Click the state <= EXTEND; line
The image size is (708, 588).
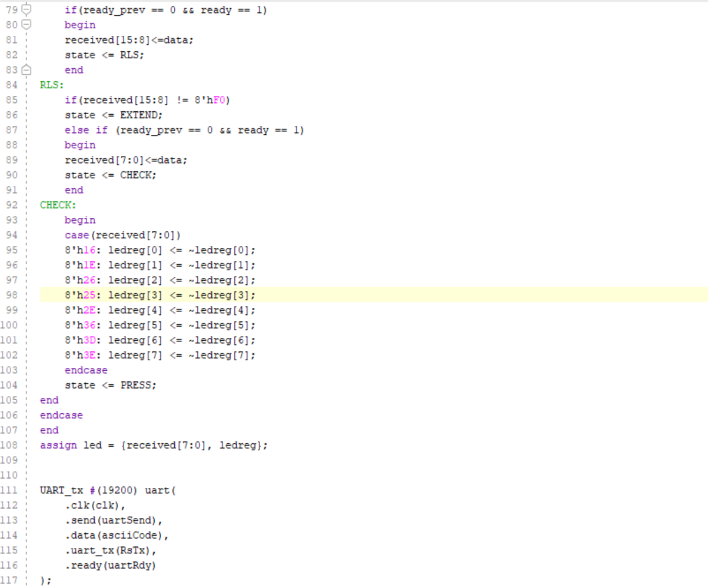pos(114,115)
